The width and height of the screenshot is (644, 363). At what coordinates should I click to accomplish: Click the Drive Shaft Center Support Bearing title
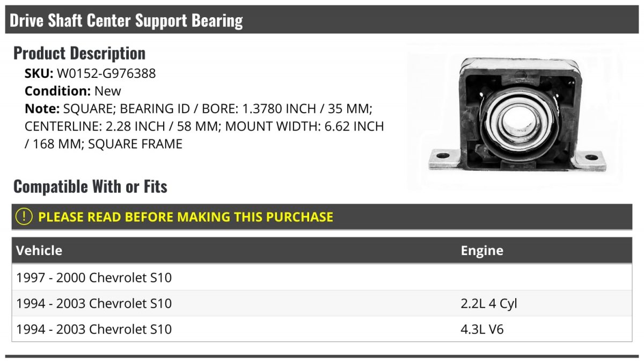pos(127,20)
